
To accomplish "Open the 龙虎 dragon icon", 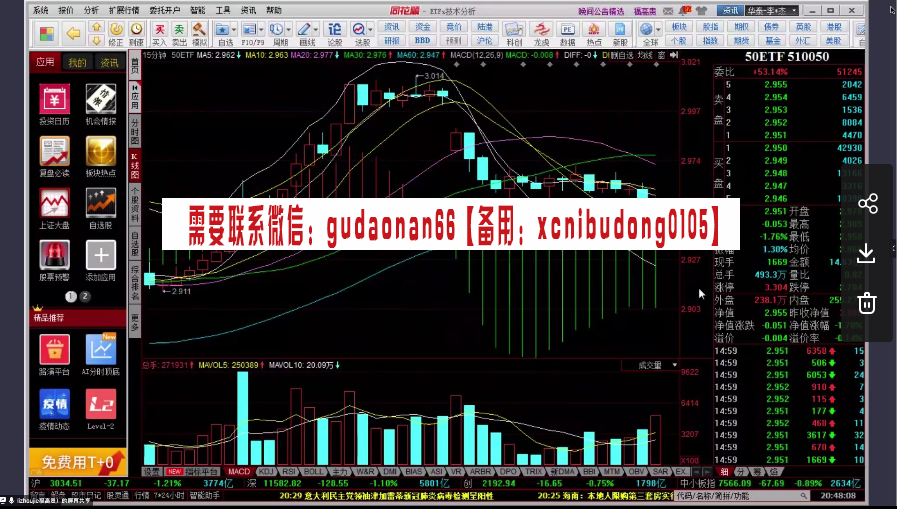I will (x=541, y=34).
